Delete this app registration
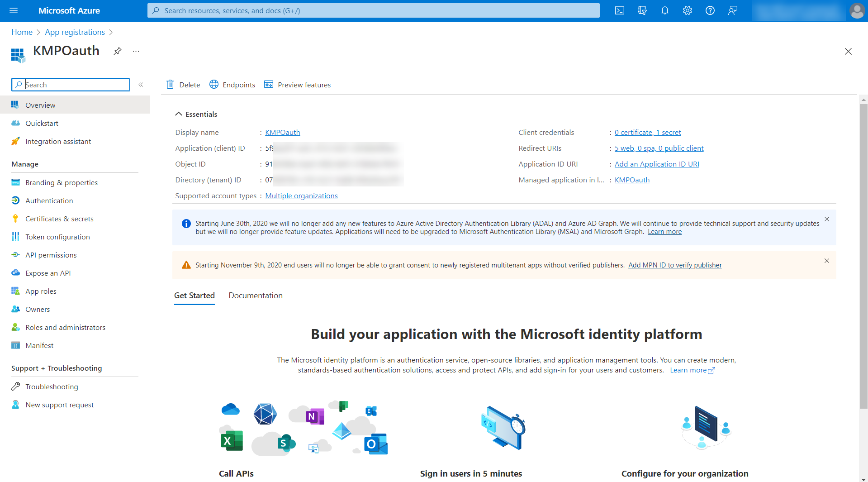The height and width of the screenshot is (482, 868). point(183,85)
